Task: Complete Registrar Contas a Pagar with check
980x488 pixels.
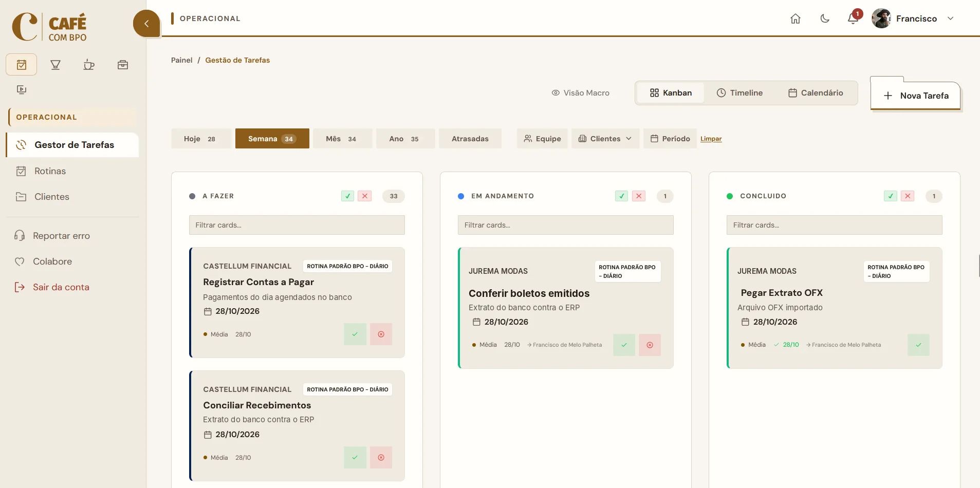Action: [355, 334]
